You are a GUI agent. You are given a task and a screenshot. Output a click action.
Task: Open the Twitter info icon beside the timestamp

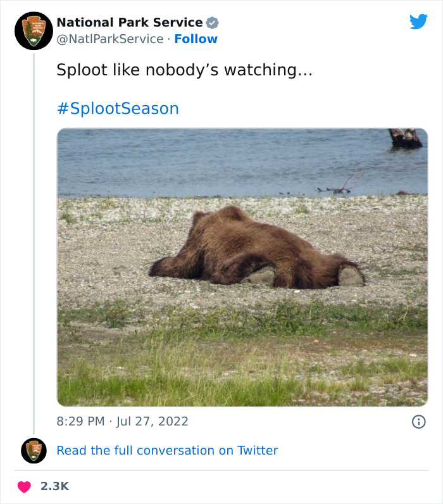pyautogui.click(x=418, y=421)
